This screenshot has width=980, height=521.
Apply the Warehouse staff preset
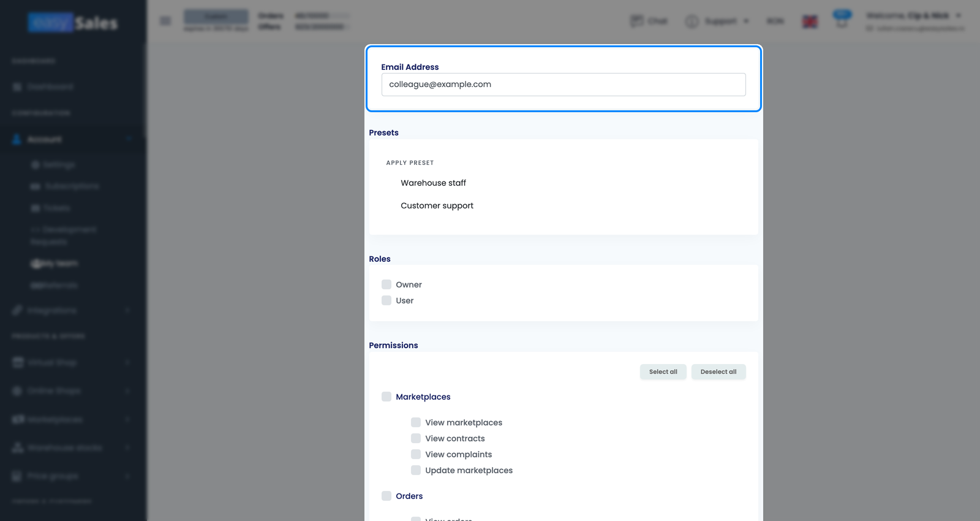click(x=433, y=183)
